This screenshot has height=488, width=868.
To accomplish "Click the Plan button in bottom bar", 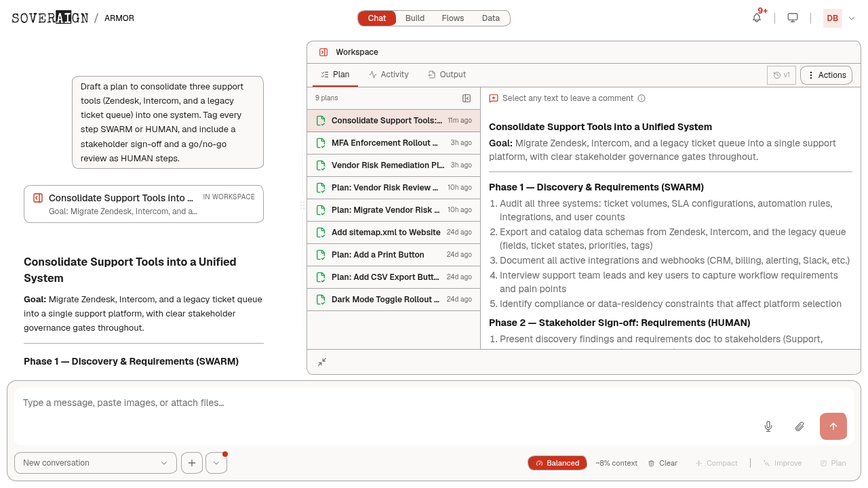I will click(833, 463).
